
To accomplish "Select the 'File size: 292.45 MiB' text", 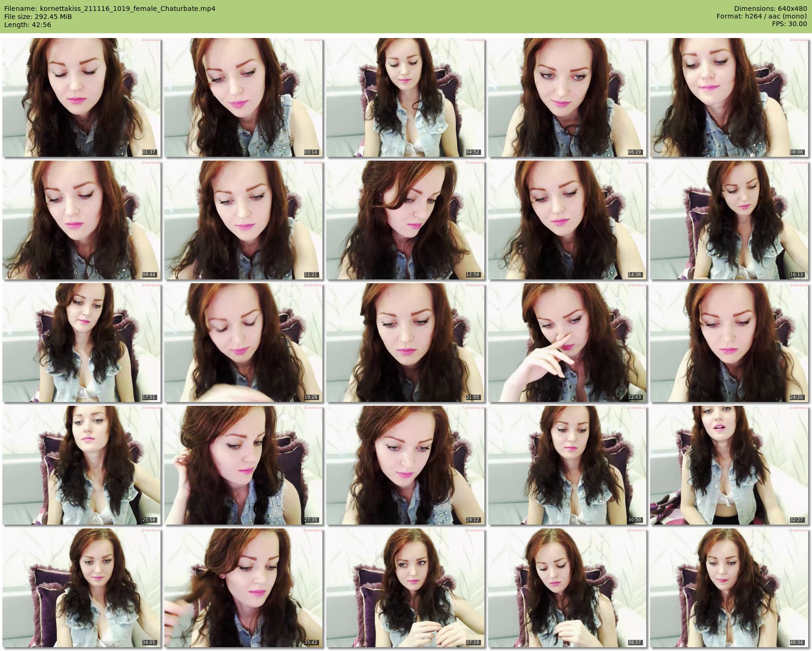I will pos(38,17).
